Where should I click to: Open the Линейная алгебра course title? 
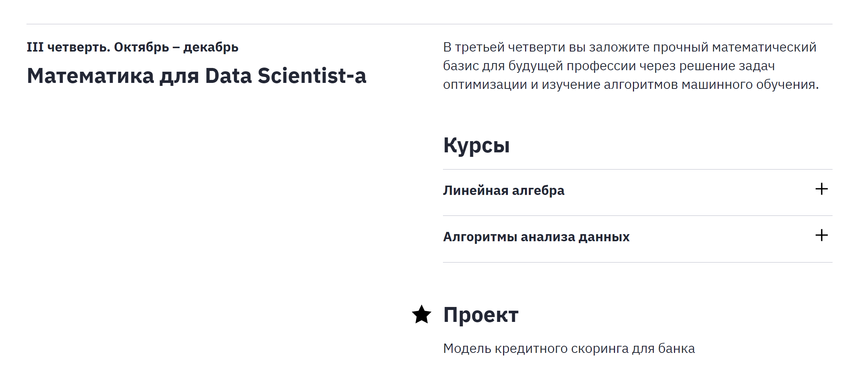click(x=503, y=190)
